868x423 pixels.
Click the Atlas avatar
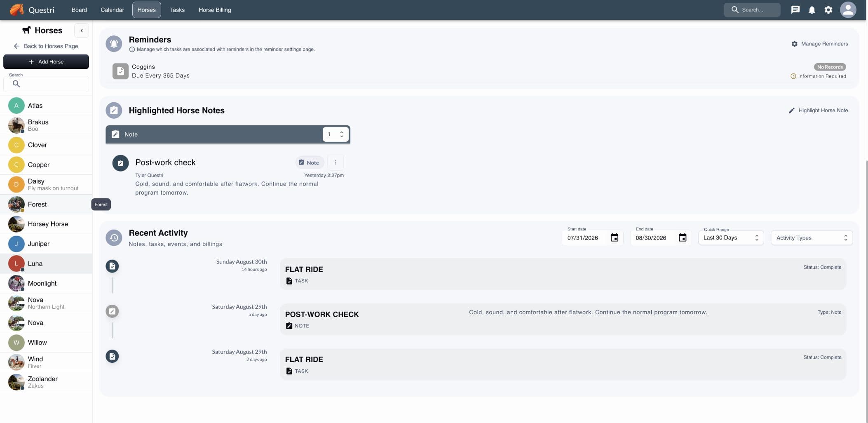[x=16, y=106]
